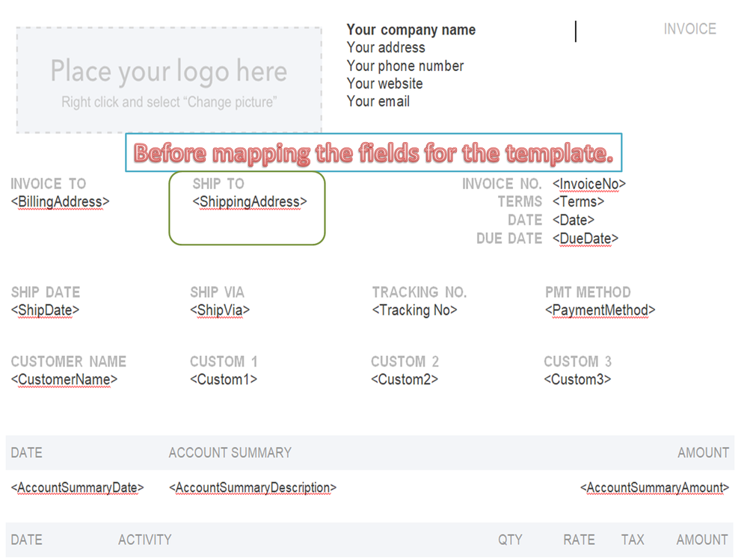The height and width of the screenshot is (560, 747).
Task: Select the 'Your address' line
Action: (x=386, y=48)
